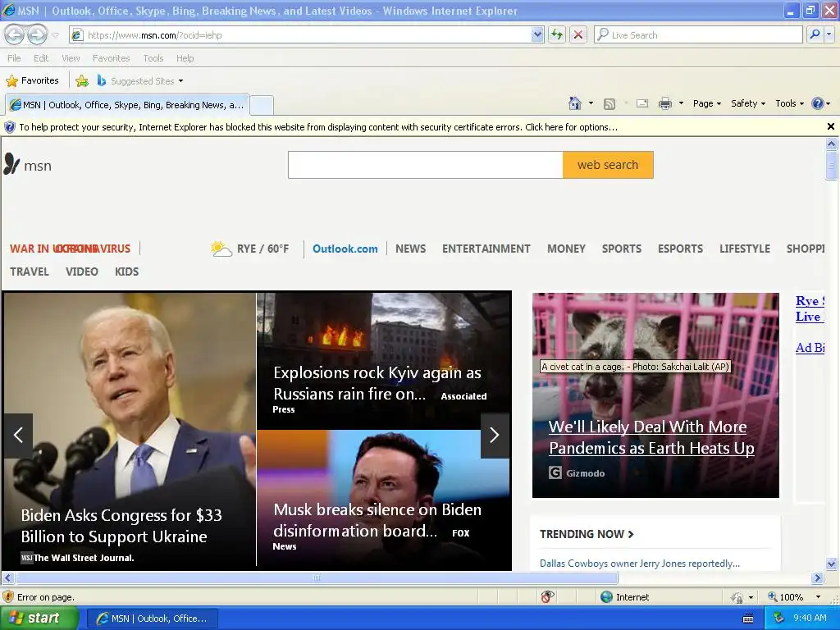840x630 pixels.
Task: Click the Add to Favorites Bar icon
Action: pyautogui.click(x=82, y=81)
